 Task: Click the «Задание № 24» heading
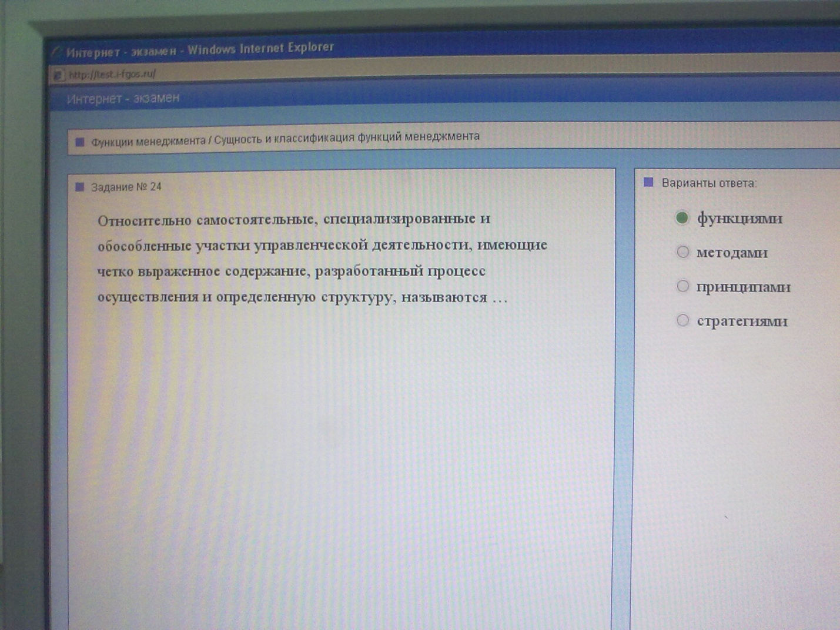click(x=126, y=187)
